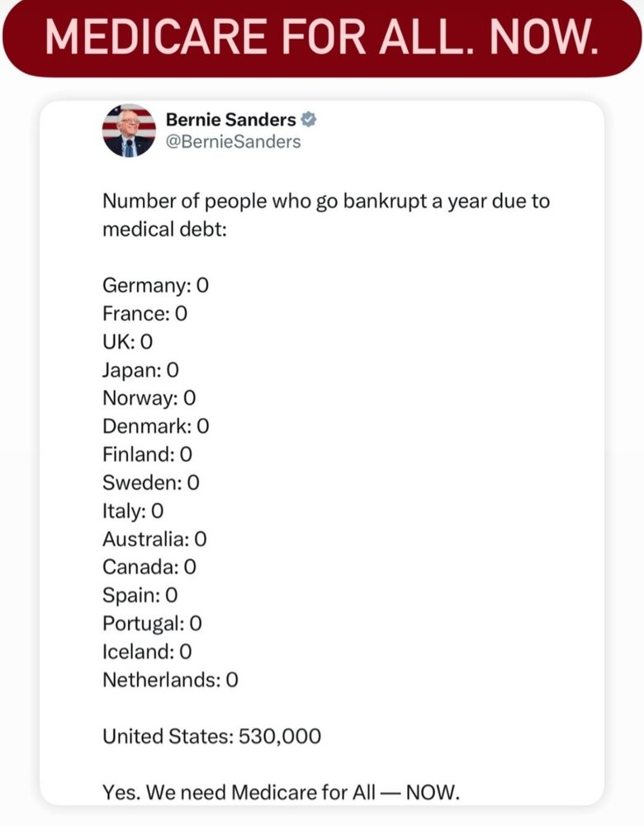Click the 'Denmark: 0' line
Screen dimensions: 644x826
click(155, 425)
